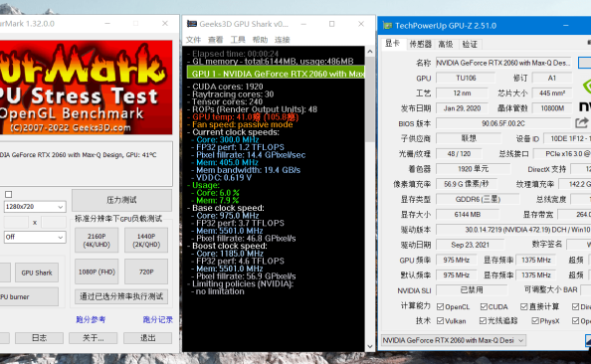Image resolution: width=591 pixels, height=364 pixels.
Task: Click the GPU Shark scrollbar down arrow
Action: tap(370, 346)
